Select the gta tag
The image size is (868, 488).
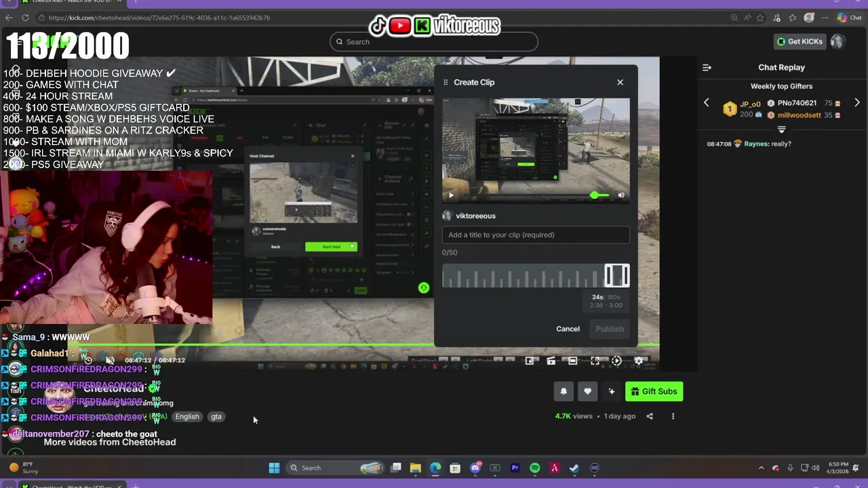pos(216,417)
